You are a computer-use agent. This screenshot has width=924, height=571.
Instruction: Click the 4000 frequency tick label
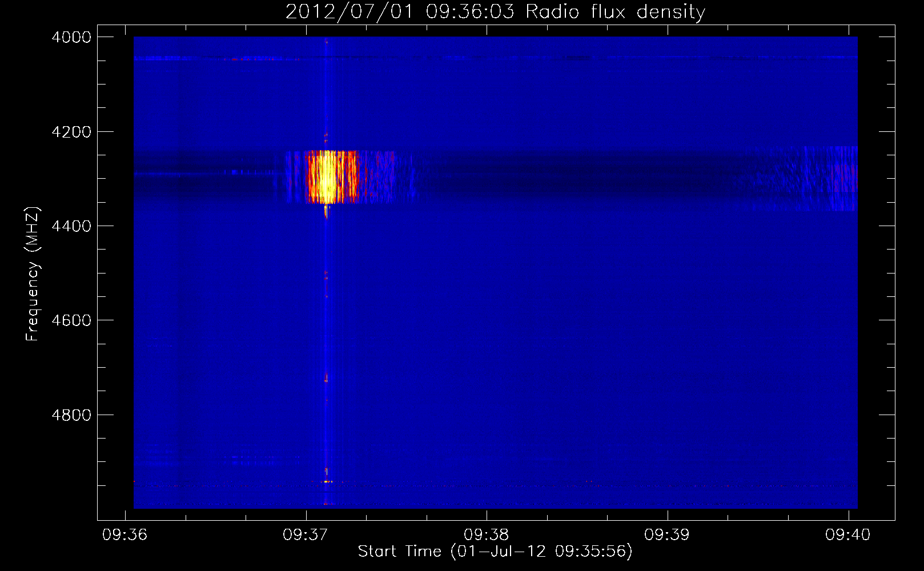coord(71,37)
